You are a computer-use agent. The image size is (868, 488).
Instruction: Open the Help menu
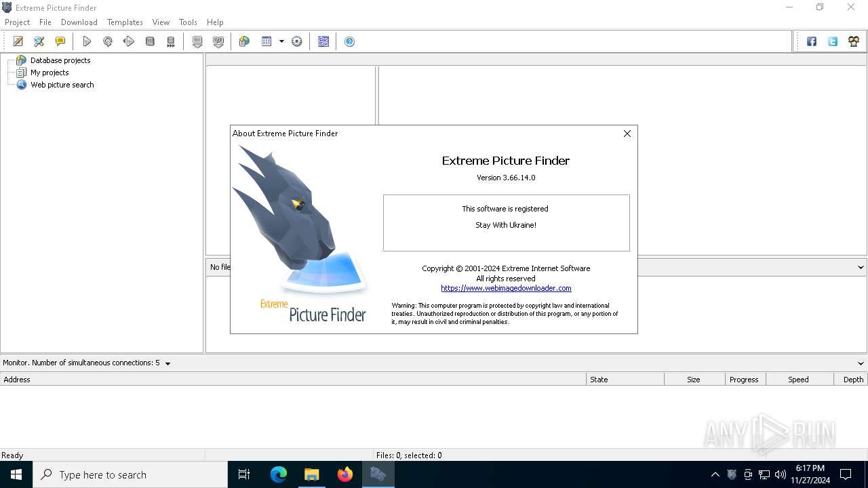(x=215, y=22)
